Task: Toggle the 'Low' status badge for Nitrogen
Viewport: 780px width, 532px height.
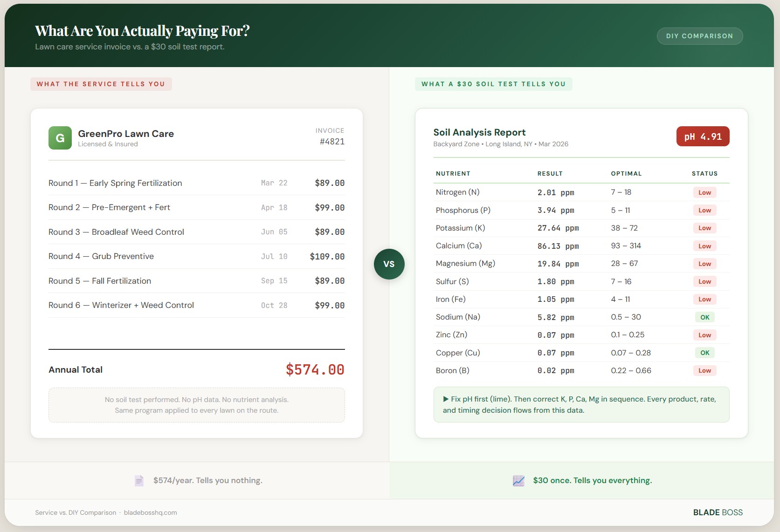Action: (704, 192)
